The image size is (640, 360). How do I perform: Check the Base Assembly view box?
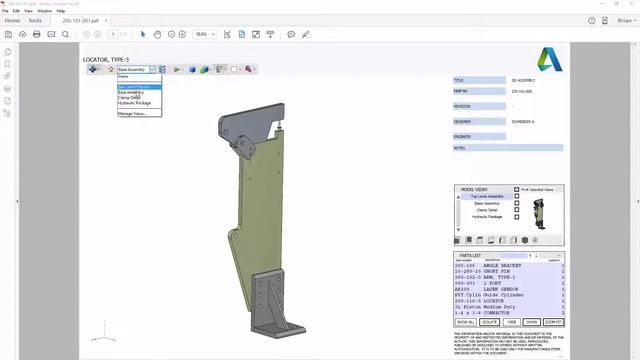coord(516,203)
